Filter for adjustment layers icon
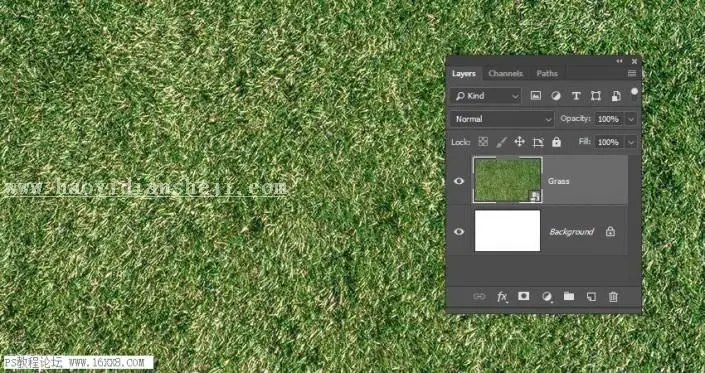Viewport: 705px width, 373px height. click(556, 96)
